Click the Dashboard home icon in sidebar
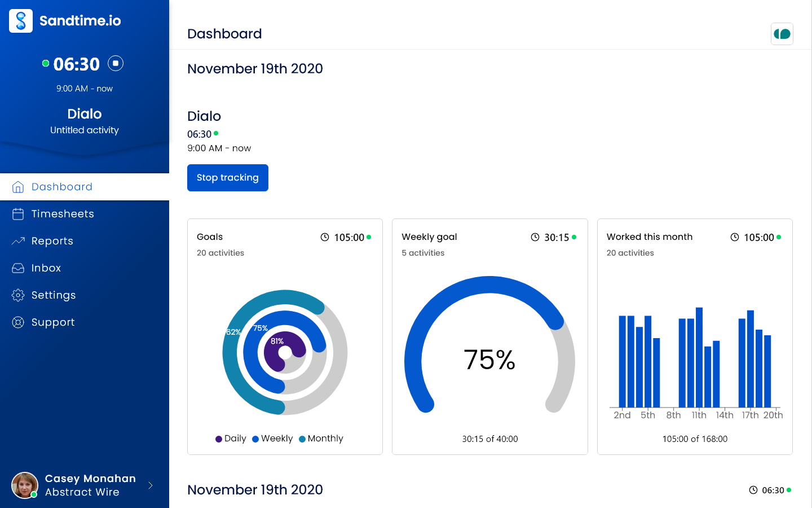 pyautogui.click(x=18, y=187)
